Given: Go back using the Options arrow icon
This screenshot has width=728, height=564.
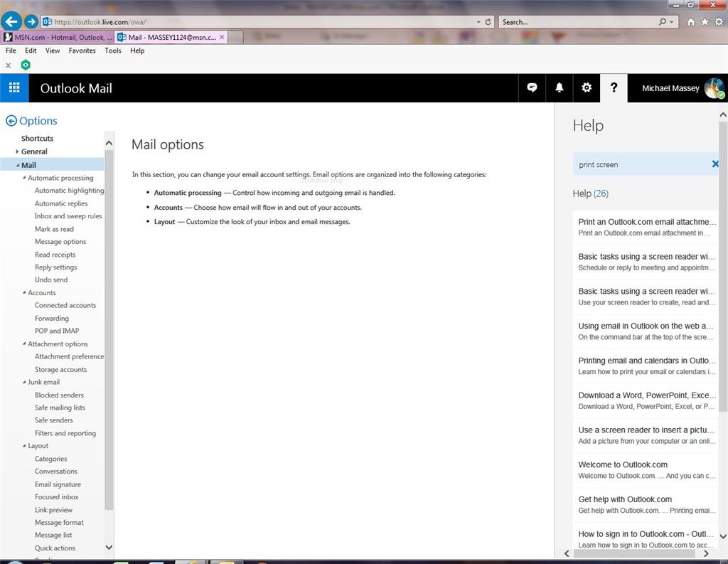Looking at the screenshot, I should pos(11,121).
